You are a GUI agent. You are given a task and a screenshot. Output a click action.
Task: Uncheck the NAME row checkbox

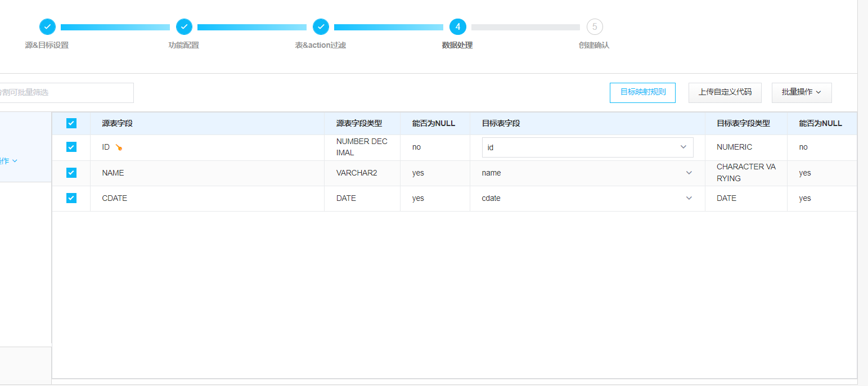[x=71, y=173]
